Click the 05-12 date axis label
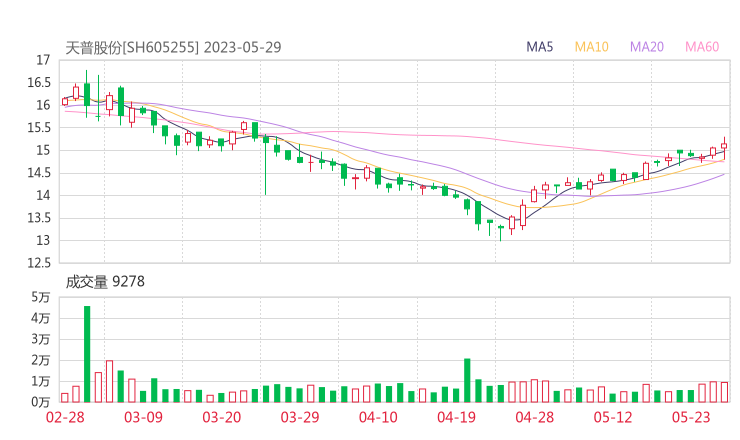This screenshot has width=740, height=440. pyautogui.click(x=613, y=417)
